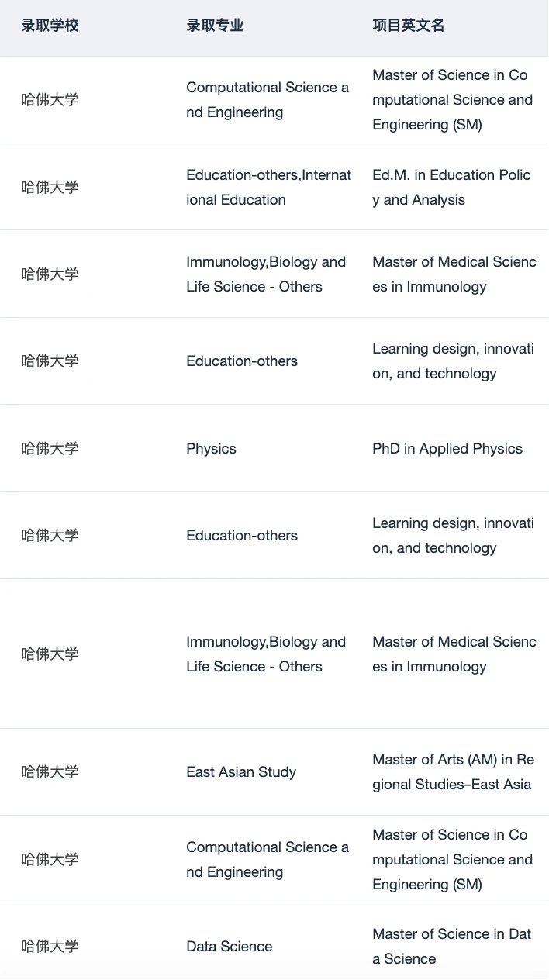
Task: Select the first row's 哈佛大学 cell
Action: point(50,100)
